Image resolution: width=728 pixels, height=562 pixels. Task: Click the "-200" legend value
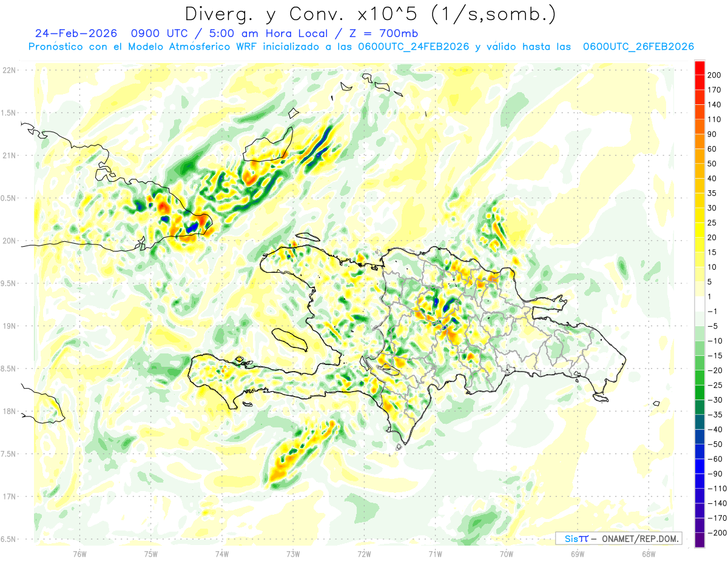pos(716,533)
